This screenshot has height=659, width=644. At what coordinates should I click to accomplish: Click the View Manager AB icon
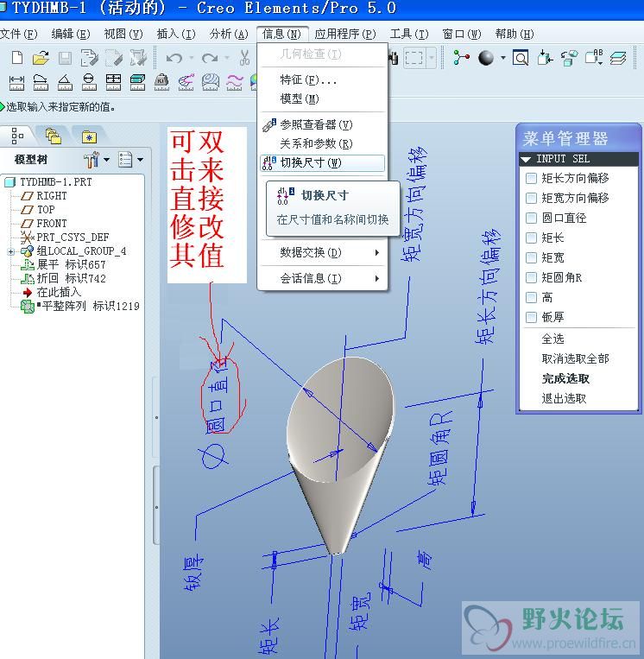click(x=594, y=57)
